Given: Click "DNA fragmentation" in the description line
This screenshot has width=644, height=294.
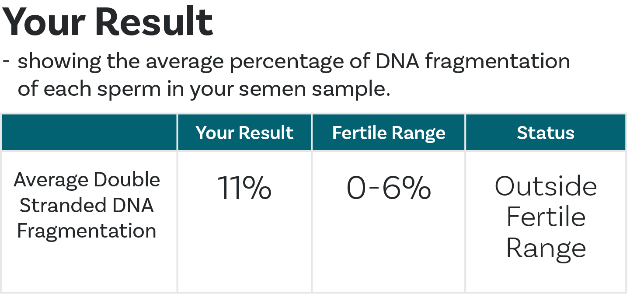Looking at the screenshot, I should tap(472, 62).
